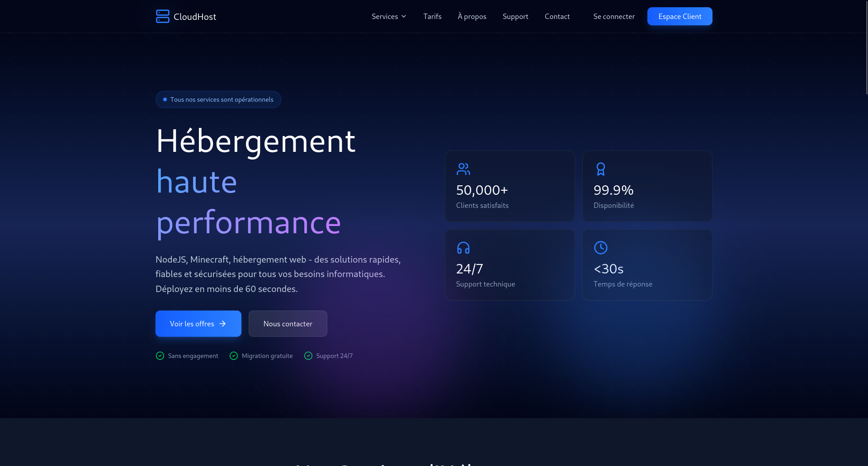Click the checkmark beside Support 24/7
The image size is (868, 466).
(308, 356)
